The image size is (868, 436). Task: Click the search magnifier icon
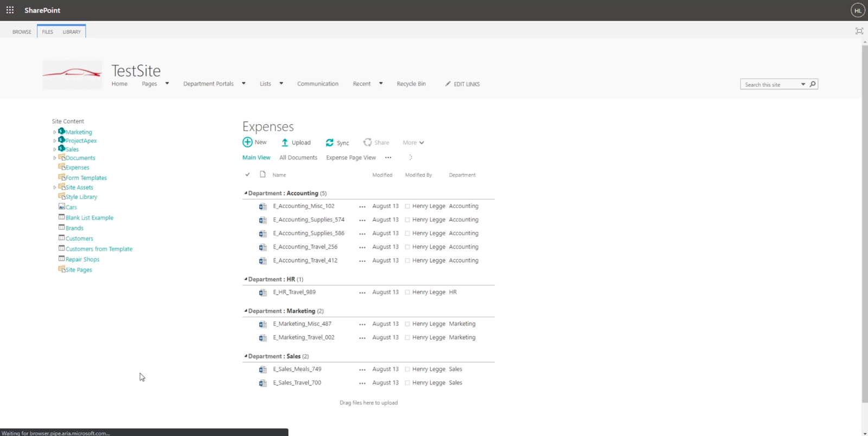[x=813, y=84]
